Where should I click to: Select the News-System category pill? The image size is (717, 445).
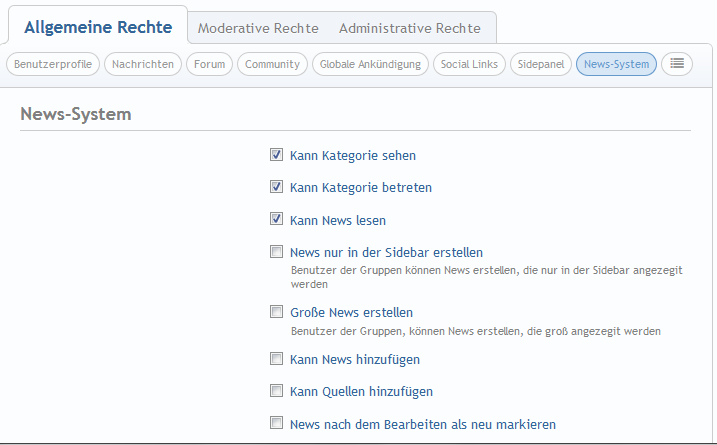[616, 64]
